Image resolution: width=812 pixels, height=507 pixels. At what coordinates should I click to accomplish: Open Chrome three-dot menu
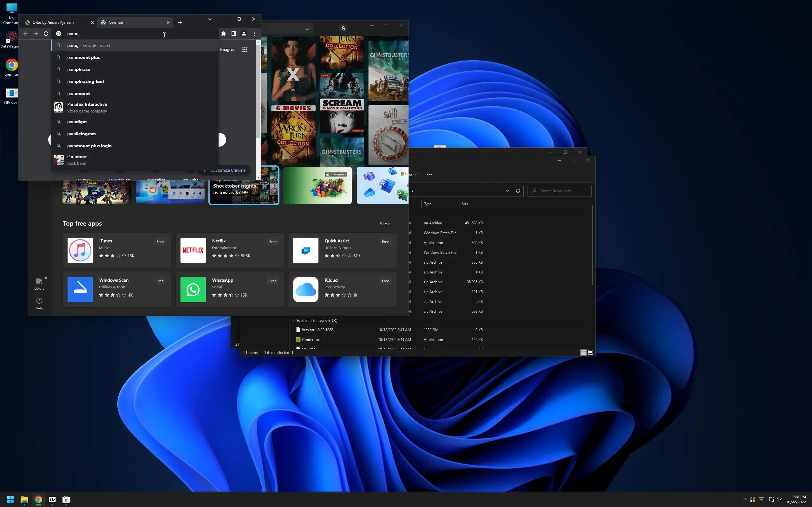point(254,34)
